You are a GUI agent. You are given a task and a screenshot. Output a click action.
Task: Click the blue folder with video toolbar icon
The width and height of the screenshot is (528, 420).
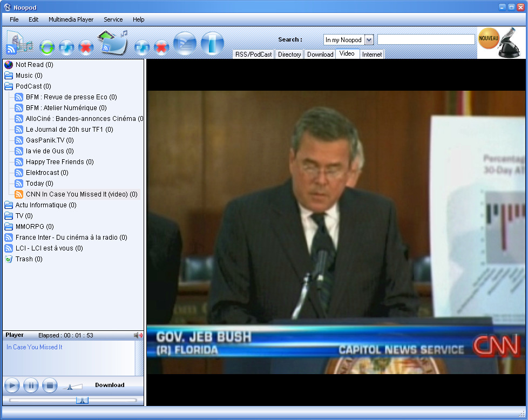(112, 43)
